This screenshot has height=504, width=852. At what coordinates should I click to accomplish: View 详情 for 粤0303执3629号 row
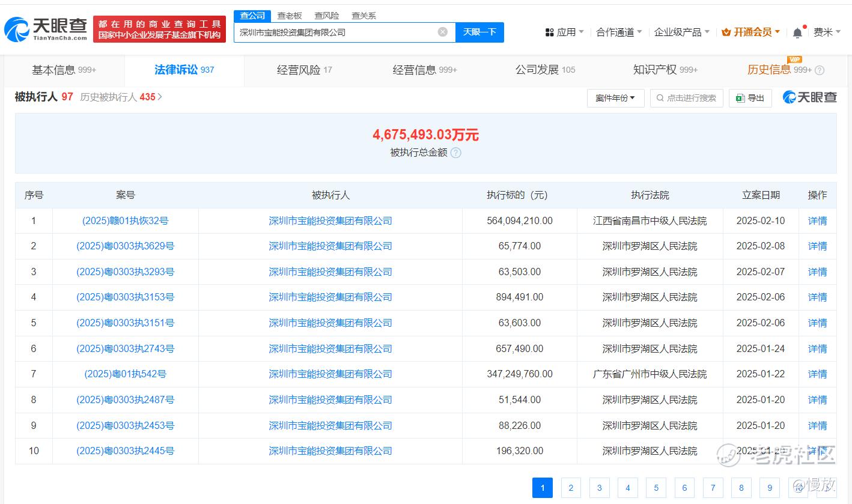[817, 246]
